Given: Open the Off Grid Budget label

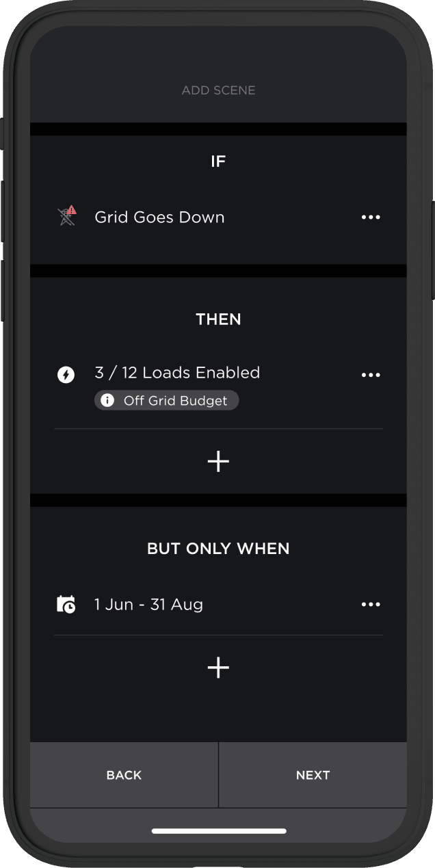Looking at the screenshot, I should coord(175,401).
